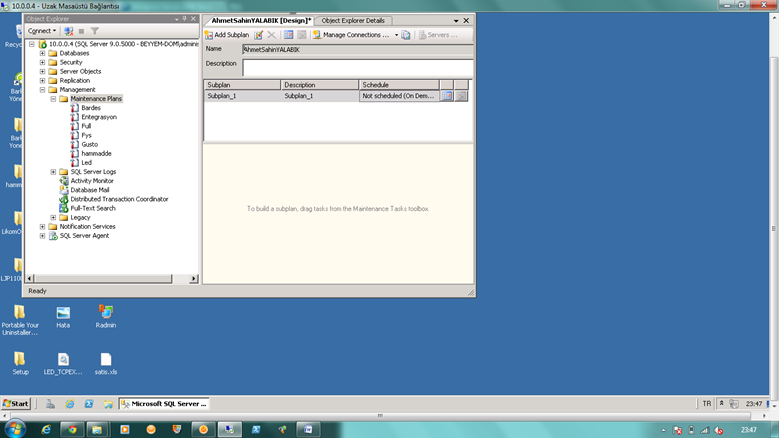Select Full-Text Search node
Image resolution: width=779 pixels, height=438 pixels.
click(93, 209)
